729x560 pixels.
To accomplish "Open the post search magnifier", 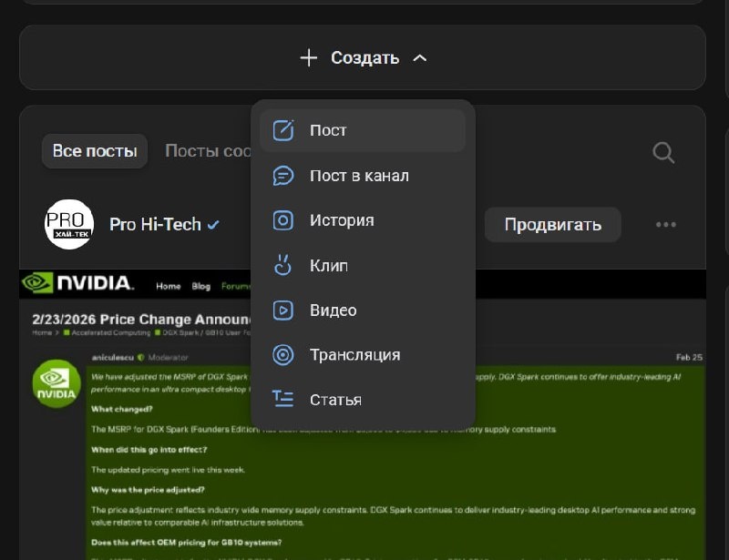I will pyautogui.click(x=663, y=152).
